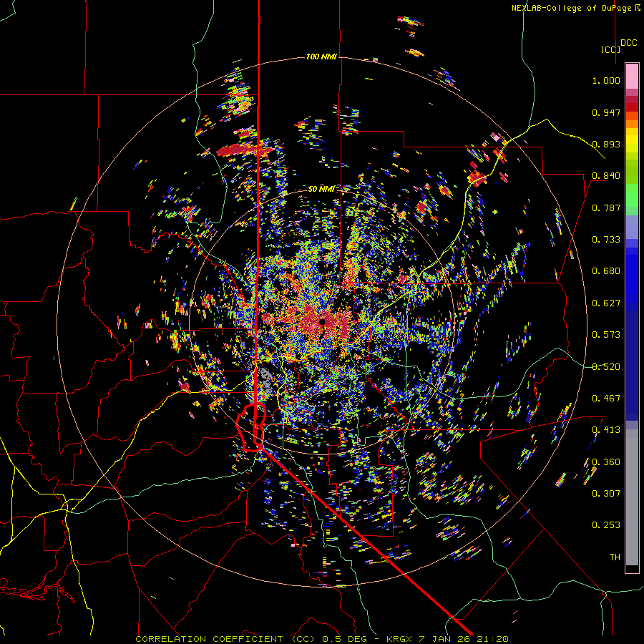Click the pink color band at scale top
Screen dimensions: 644x644
pos(632,76)
